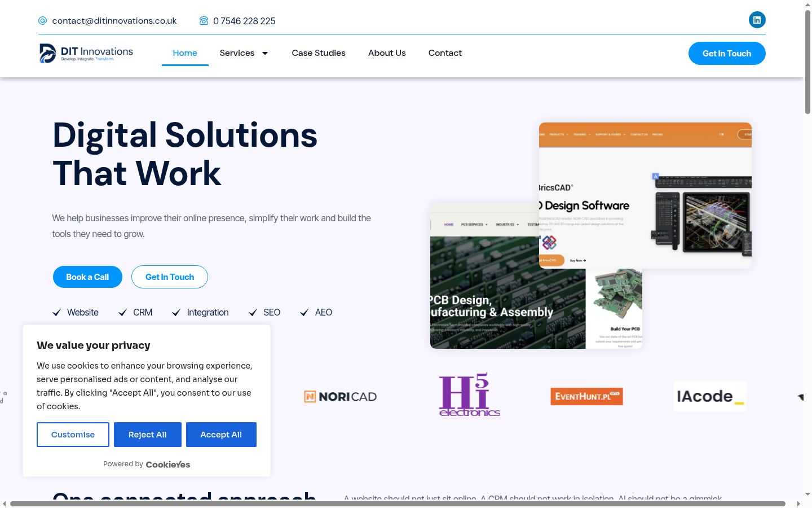Viewport: 812px width, 508px height.
Task: Click the horizontal scrollbar thumb
Action: (398, 503)
